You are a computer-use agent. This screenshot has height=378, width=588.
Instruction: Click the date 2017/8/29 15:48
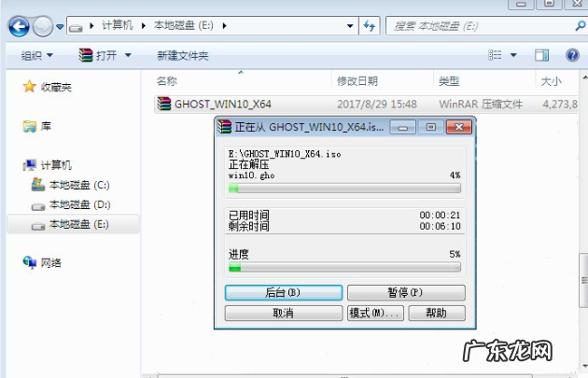click(377, 105)
